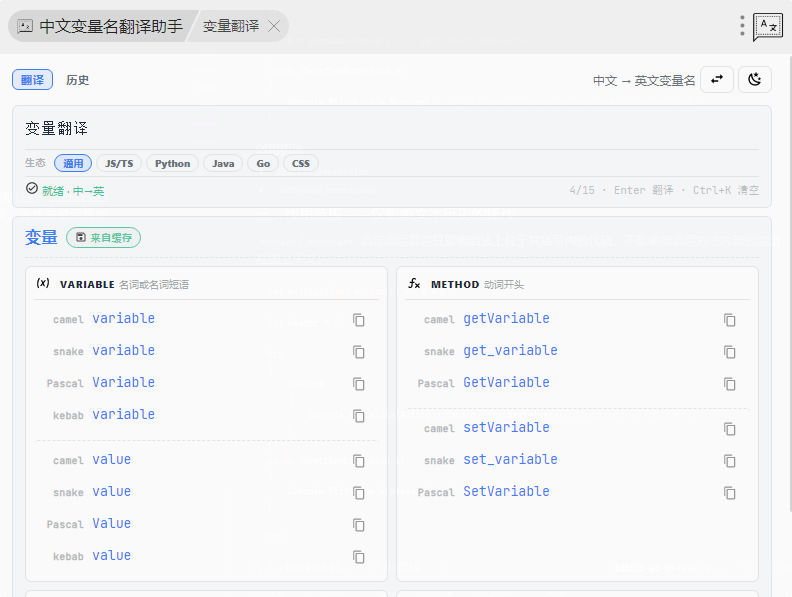Select the JS/TS ecosystem chip
Image resolution: width=792 pixels, height=597 pixels.
pos(119,163)
